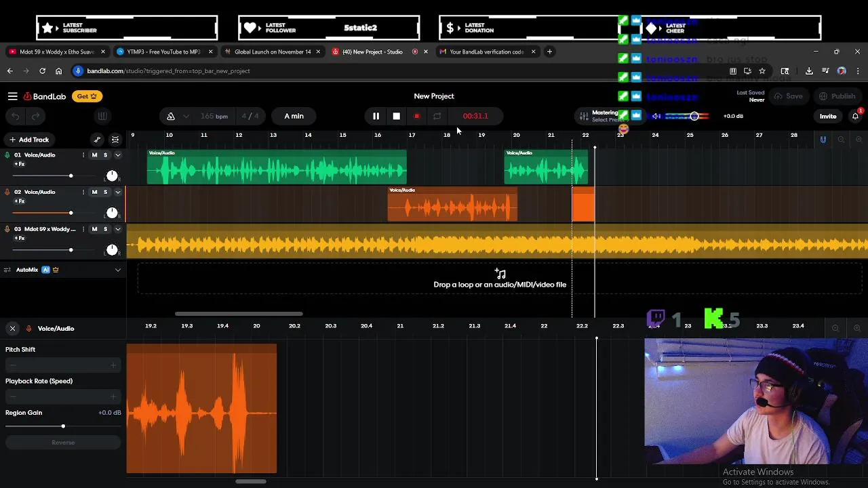868x488 pixels.
Task: Open the three-dot menu on track 01
Action: (83, 155)
